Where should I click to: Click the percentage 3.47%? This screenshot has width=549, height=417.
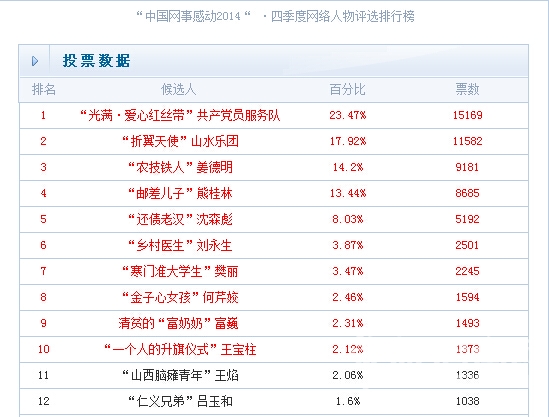tap(348, 271)
